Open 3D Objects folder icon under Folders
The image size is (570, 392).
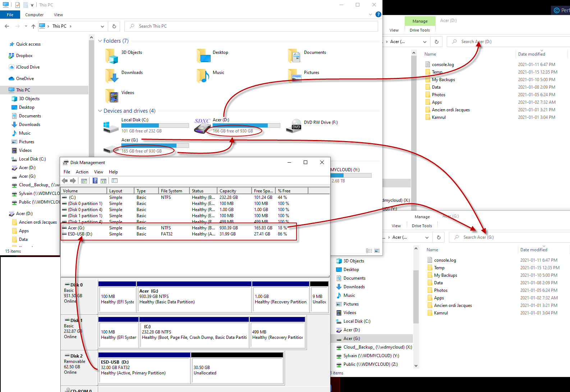point(112,56)
